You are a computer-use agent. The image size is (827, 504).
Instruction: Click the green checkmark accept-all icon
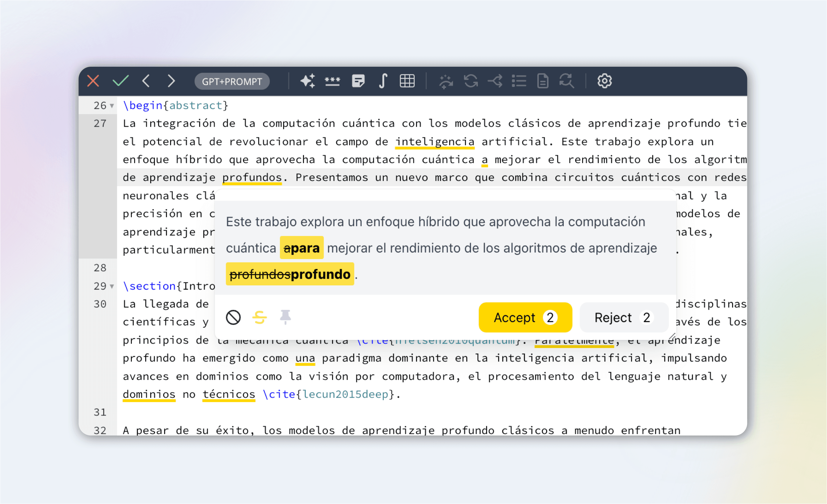click(x=120, y=81)
